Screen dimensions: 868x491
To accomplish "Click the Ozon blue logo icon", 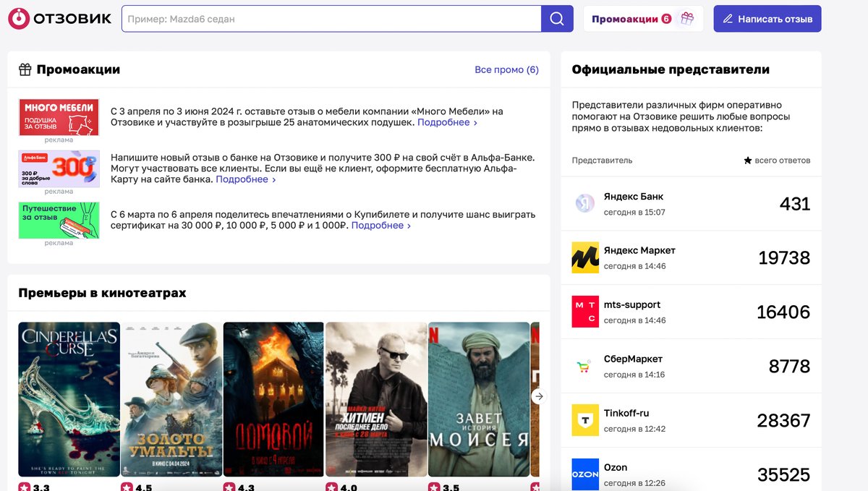I will [x=585, y=474].
